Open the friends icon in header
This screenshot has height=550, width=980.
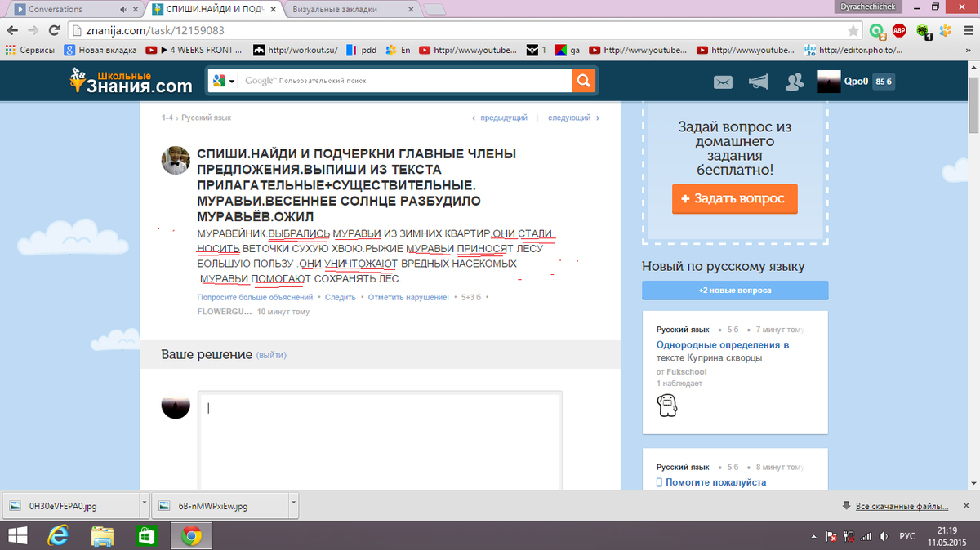[794, 82]
